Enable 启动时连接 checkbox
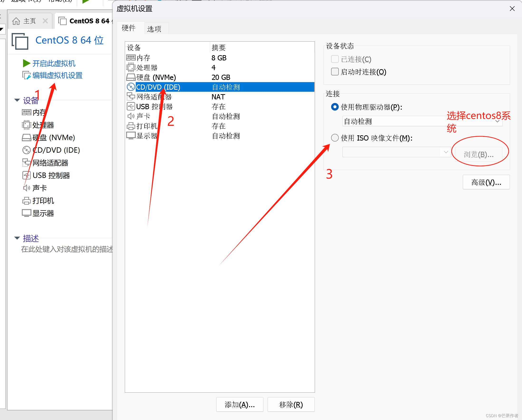This screenshot has width=522, height=420. point(335,72)
